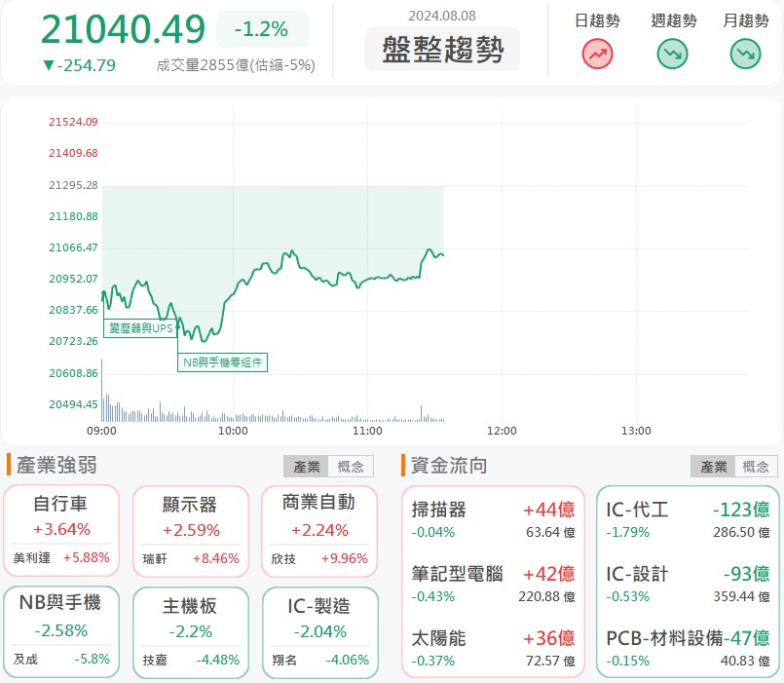Click -123億 amount for IC-代工
This screenshot has width=784, height=683.
pos(741,510)
